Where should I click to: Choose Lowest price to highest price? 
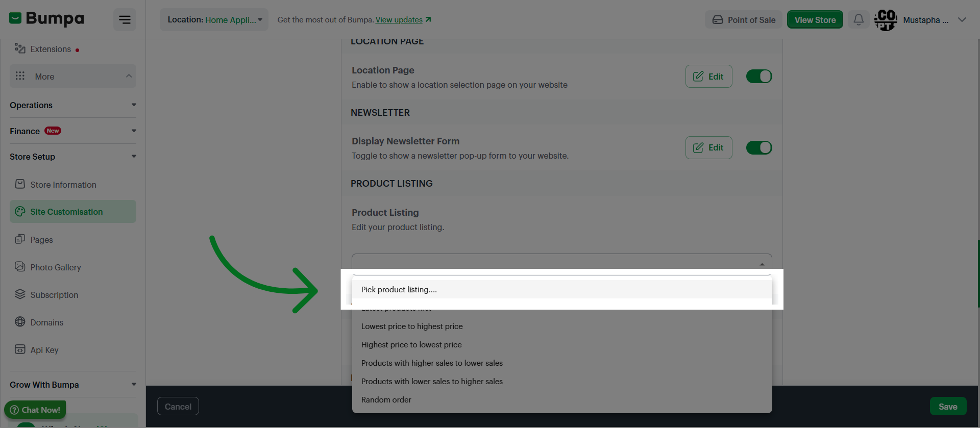click(x=562, y=326)
